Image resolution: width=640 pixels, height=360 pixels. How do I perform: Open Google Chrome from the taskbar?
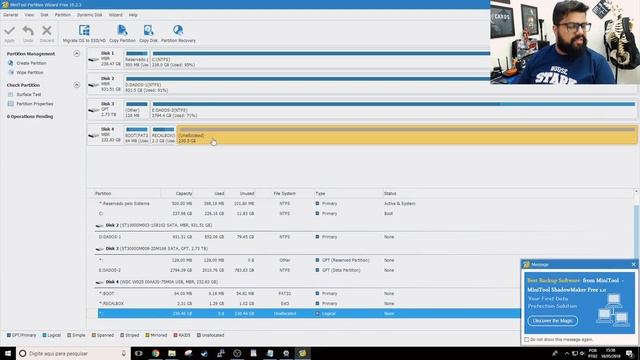pos(156,353)
